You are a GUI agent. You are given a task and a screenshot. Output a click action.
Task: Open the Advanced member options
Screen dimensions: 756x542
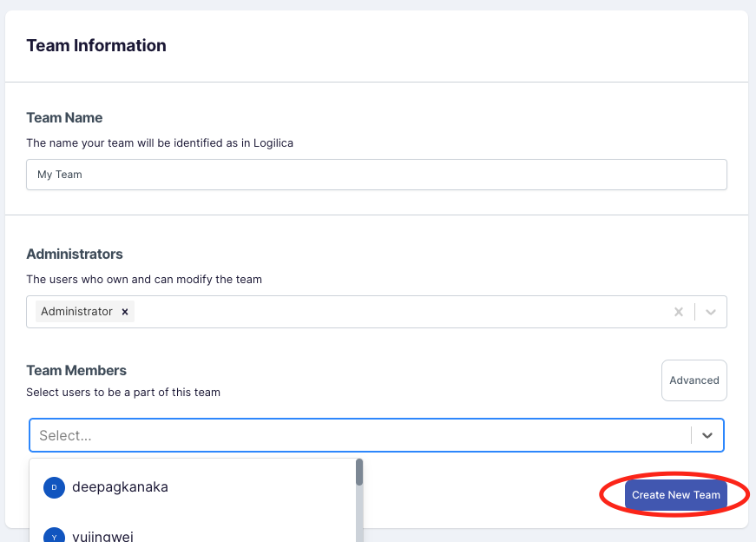click(x=694, y=380)
